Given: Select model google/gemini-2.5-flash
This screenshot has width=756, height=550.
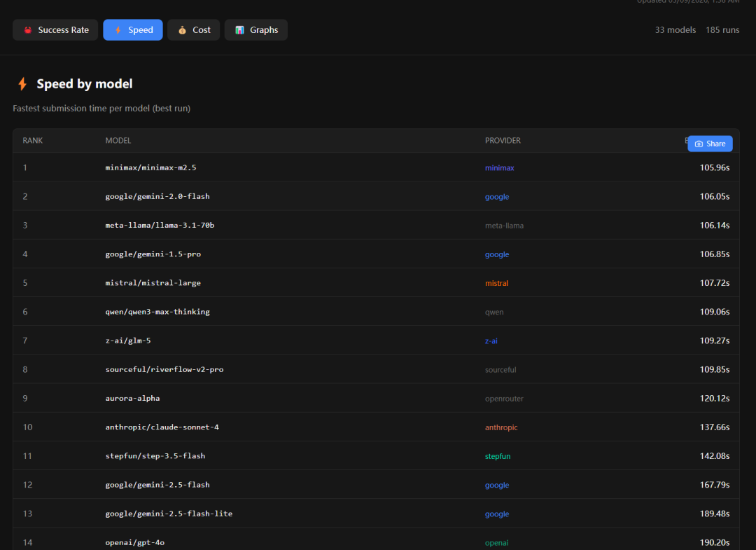Looking at the screenshot, I should [x=157, y=485].
